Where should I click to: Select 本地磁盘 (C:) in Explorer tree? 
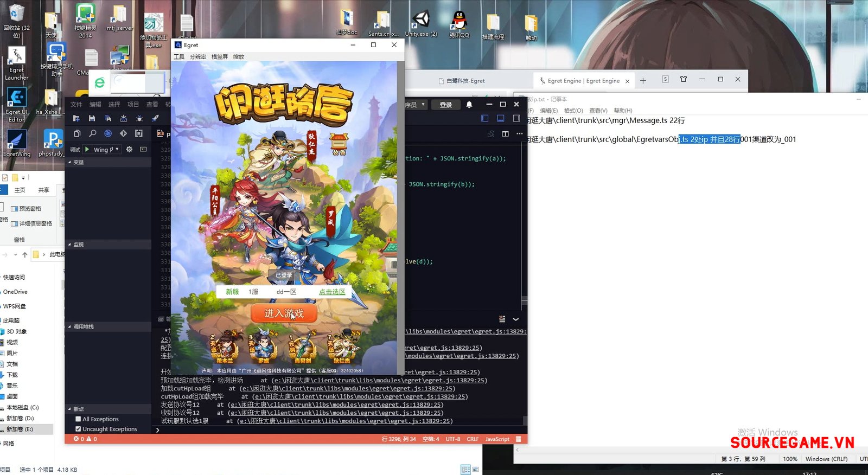[22, 407]
